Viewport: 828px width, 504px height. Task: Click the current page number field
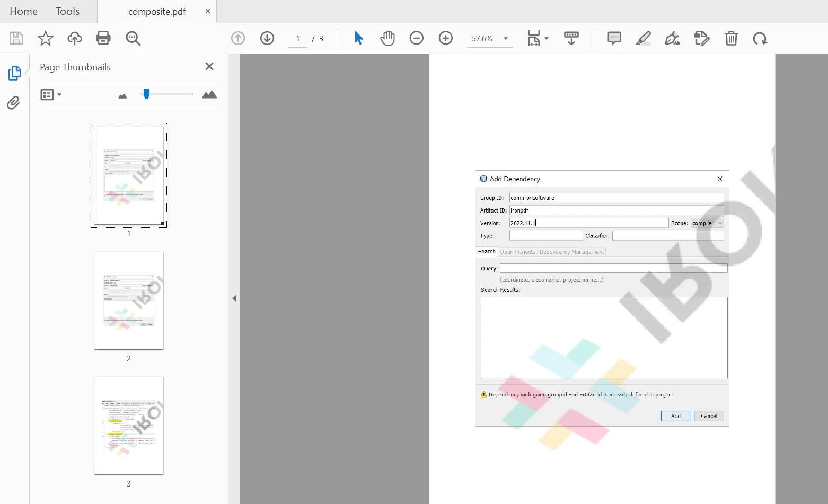[298, 38]
